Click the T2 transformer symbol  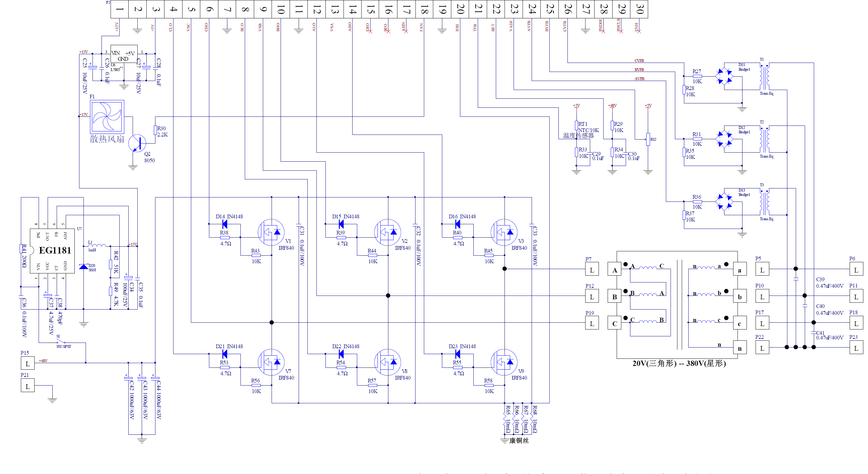[x=764, y=139]
